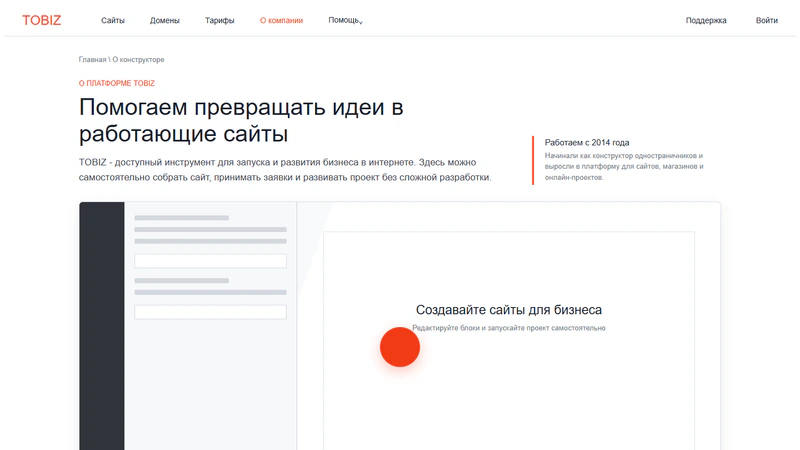This screenshot has width=800, height=450.
Task: Follow the Главная breadcrumb link
Action: click(92, 60)
